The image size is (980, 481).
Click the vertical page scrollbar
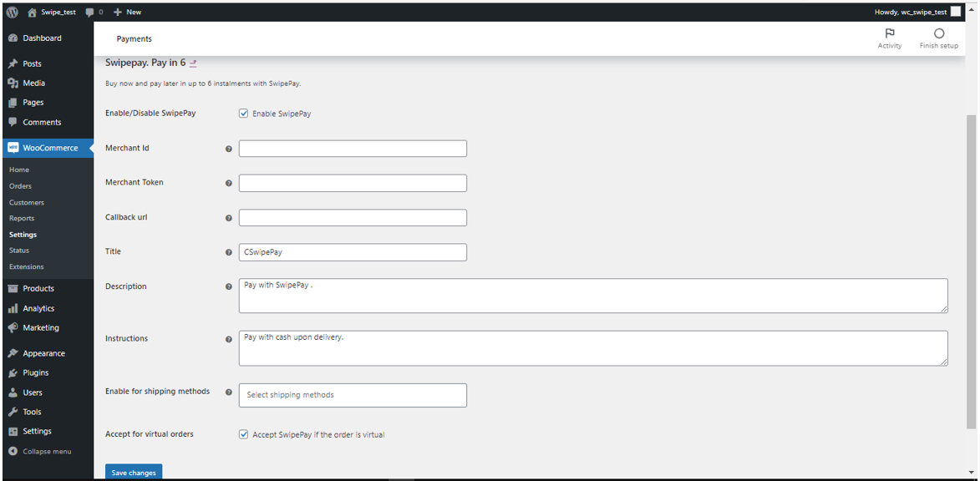(x=971, y=271)
